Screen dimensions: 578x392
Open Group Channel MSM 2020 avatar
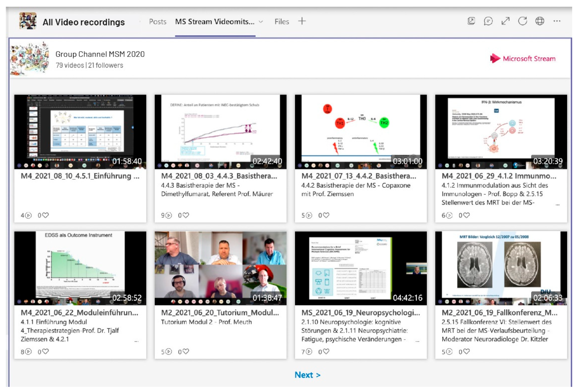pos(29,59)
